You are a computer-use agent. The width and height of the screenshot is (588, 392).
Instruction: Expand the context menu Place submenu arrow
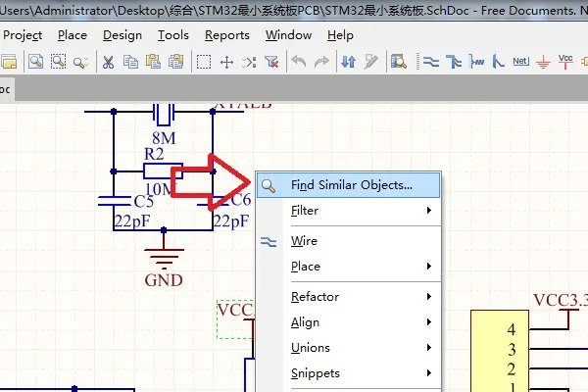click(x=429, y=267)
